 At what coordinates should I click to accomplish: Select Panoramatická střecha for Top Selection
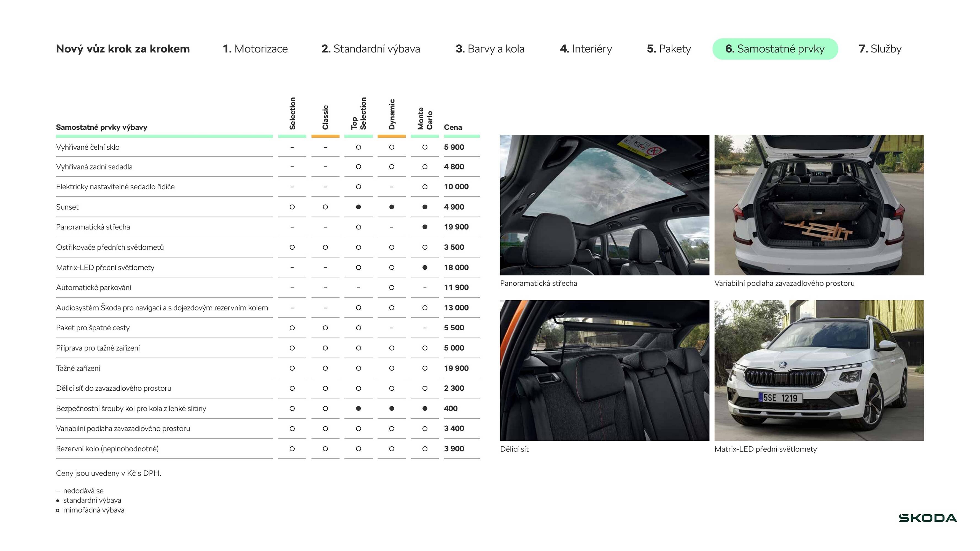click(x=358, y=227)
